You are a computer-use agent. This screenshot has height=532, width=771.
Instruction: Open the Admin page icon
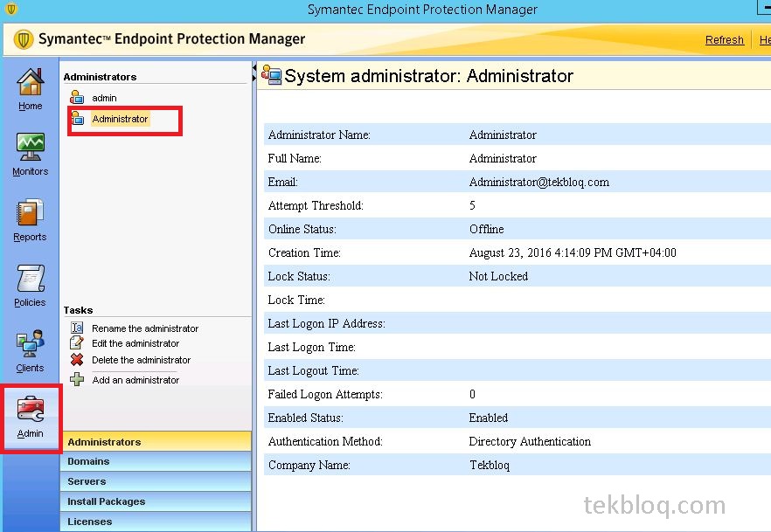(31, 409)
